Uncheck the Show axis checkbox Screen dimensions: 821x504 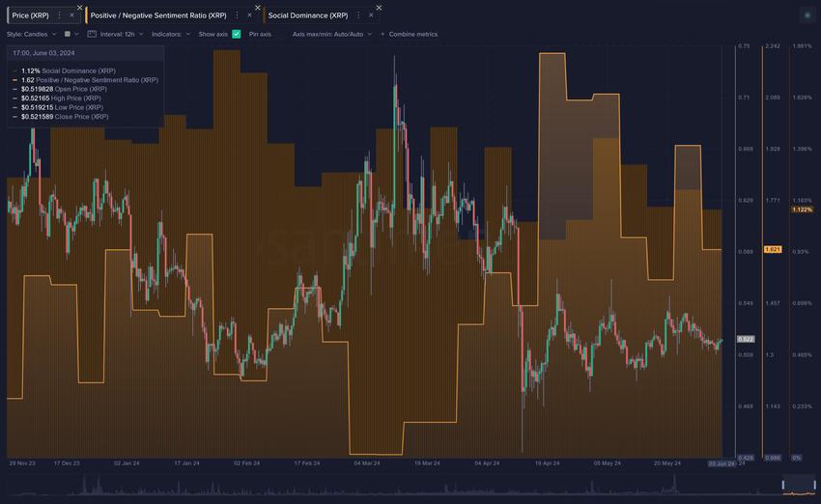236,34
